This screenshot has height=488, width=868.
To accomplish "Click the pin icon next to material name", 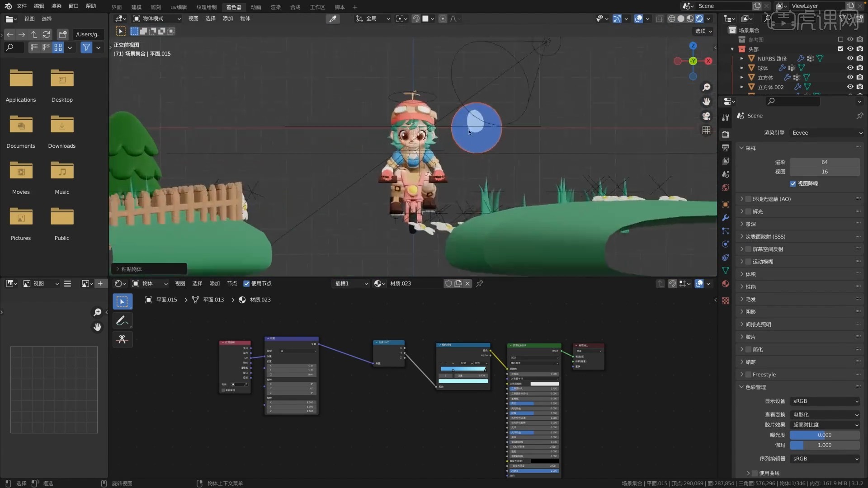I will pyautogui.click(x=480, y=283).
